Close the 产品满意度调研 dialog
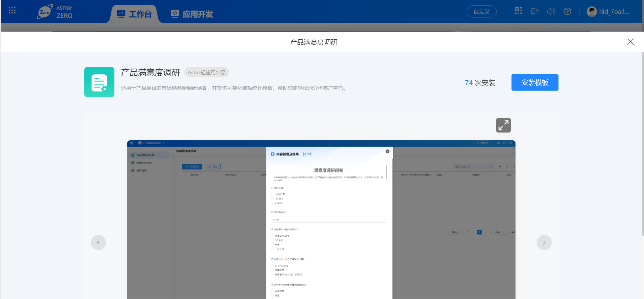This screenshot has height=299, width=644. 631,42
